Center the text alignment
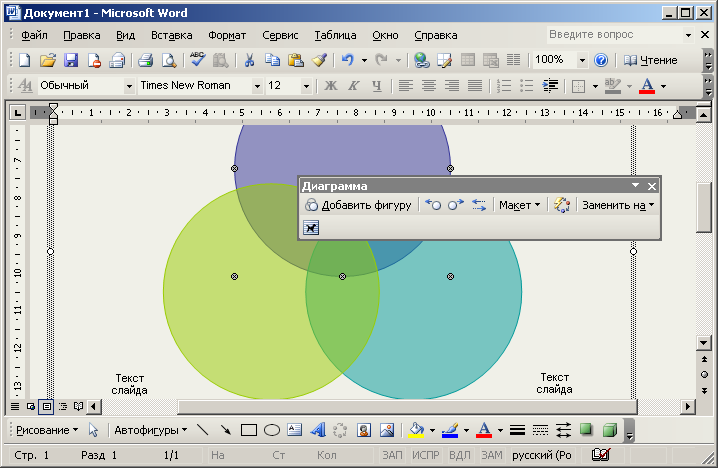 429,86
